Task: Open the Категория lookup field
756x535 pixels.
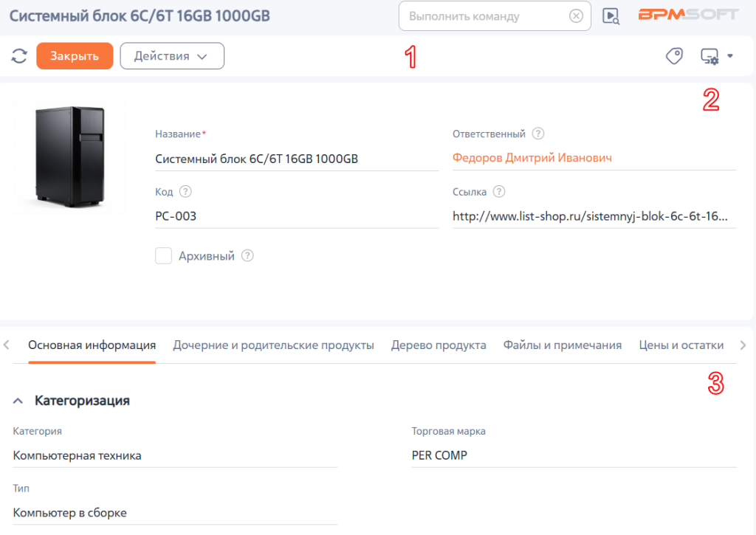Action: point(175,455)
